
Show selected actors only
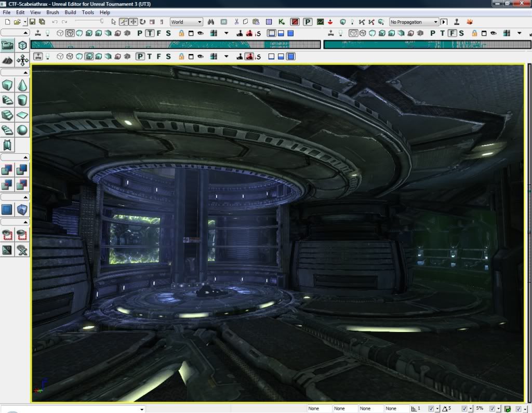click(x=7, y=234)
